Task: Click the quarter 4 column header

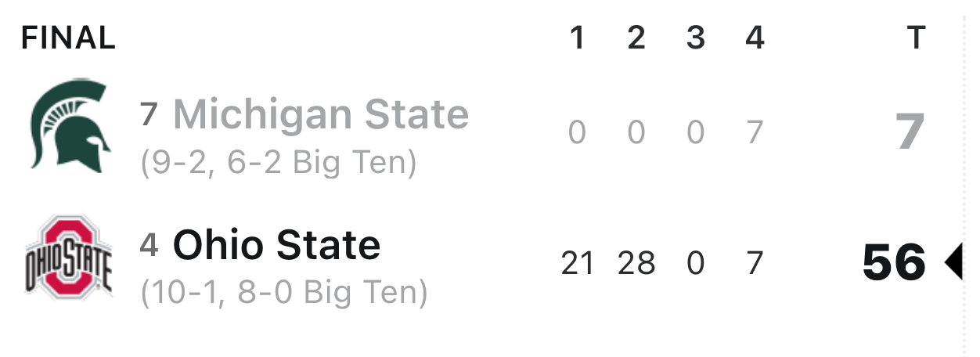Action: 755,37
